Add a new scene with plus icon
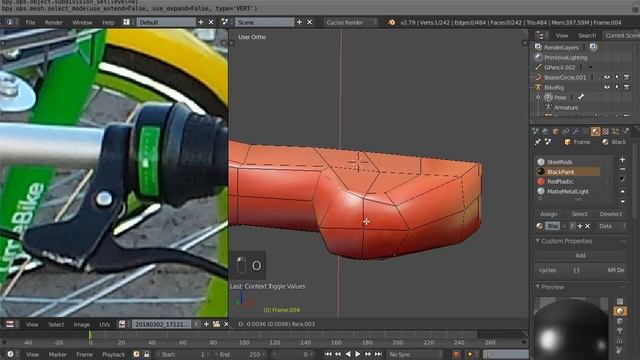 click(x=299, y=22)
